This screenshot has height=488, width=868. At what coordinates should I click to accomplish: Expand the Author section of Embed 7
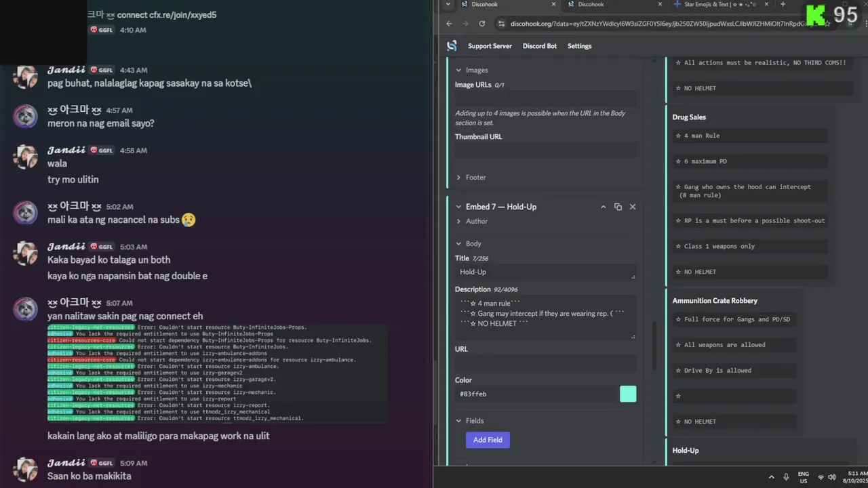click(471, 221)
